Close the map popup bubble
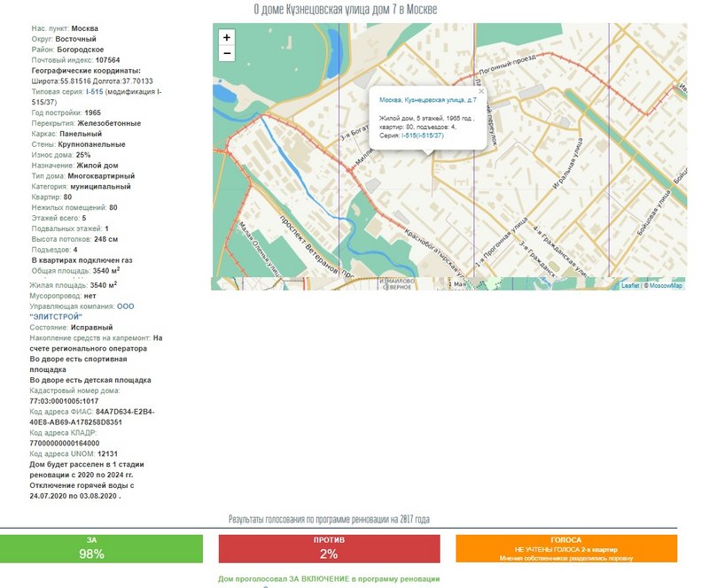 481,91
